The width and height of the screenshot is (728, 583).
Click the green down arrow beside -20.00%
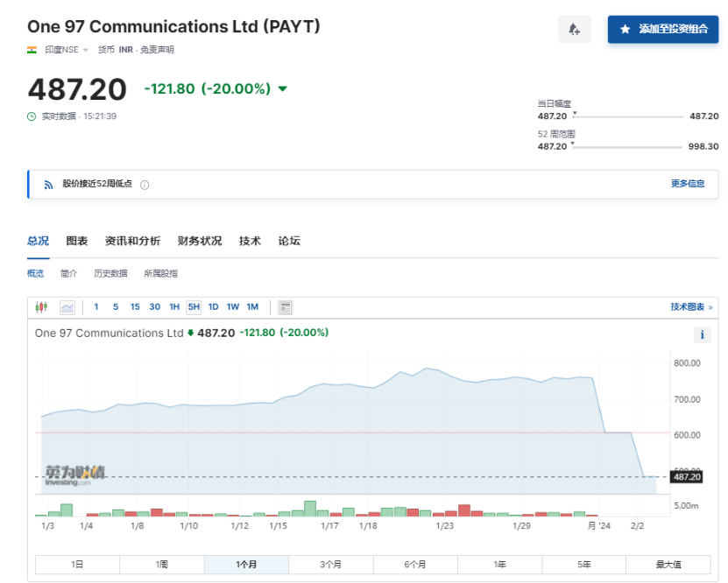coord(282,88)
